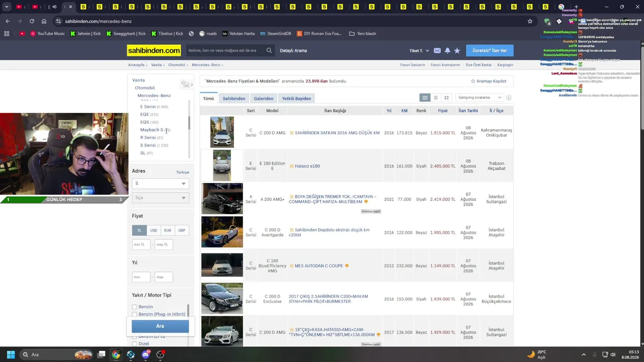The image size is (644, 362).
Task: Select the Sahibinden listings tab
Action: tap(234, 99)
